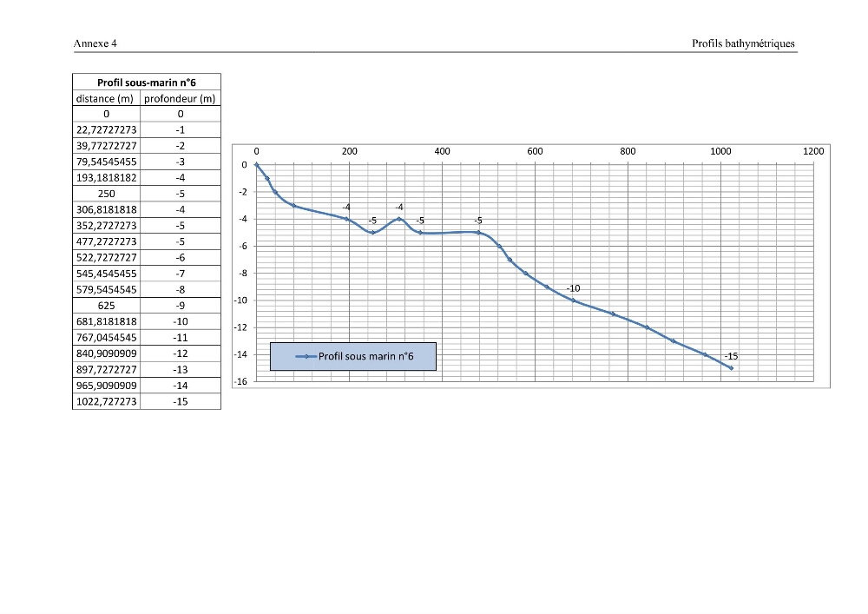Click the 'distance (m)' column header
The image size is (868, 614).
pos(105,98)
